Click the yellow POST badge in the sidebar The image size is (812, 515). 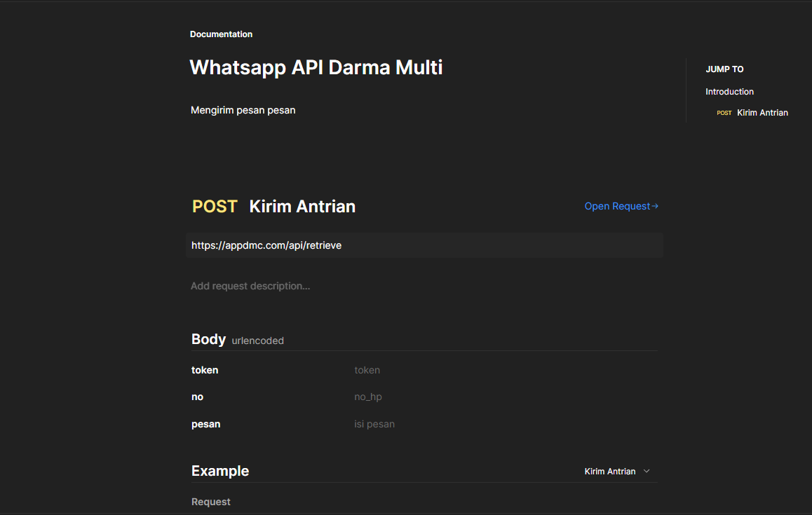pyautogui.click(x=724, y=112)
